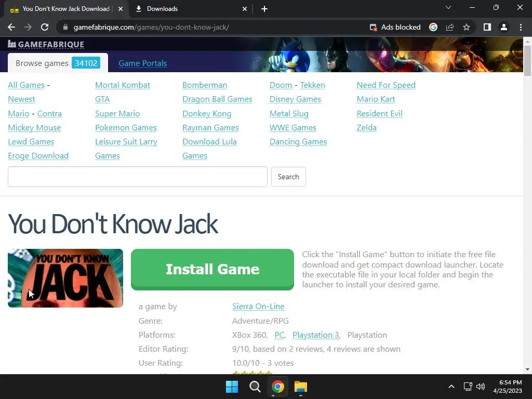Open the Sierra On-Line developer link
This screenshot has width=532, height=399.
click(x=258, y=307)
